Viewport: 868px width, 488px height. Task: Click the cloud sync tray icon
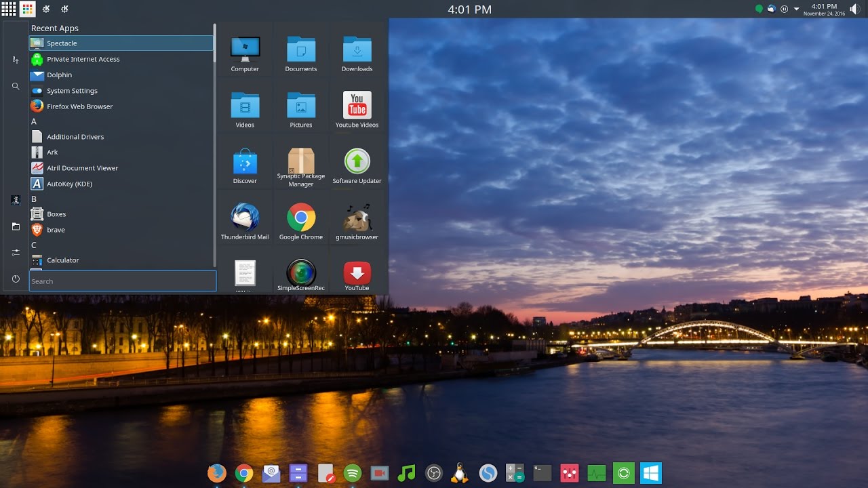point(772,9)
